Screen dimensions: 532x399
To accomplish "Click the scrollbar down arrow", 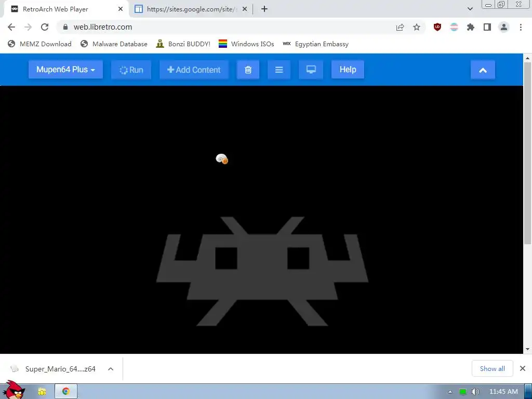I will (x=527, y=349).
